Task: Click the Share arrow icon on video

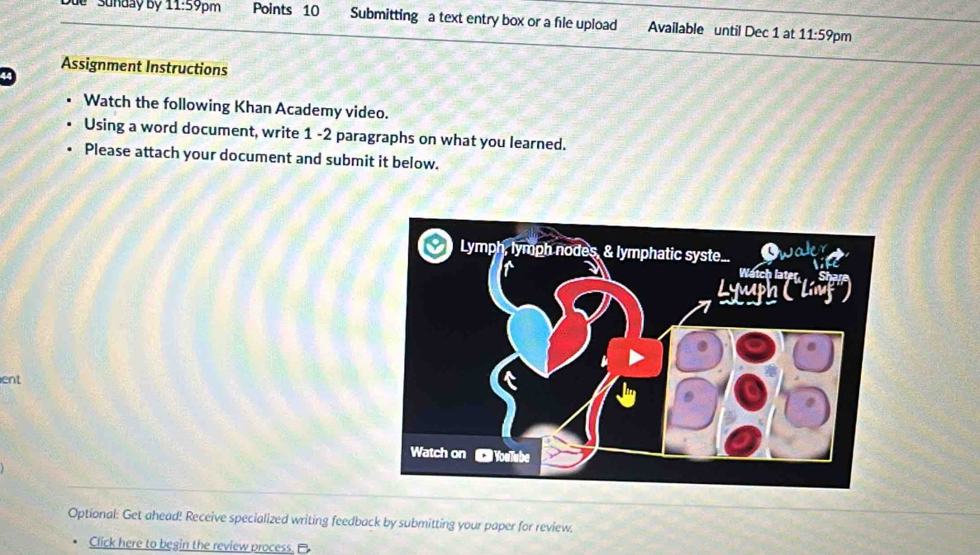Action: click(837, 257)
